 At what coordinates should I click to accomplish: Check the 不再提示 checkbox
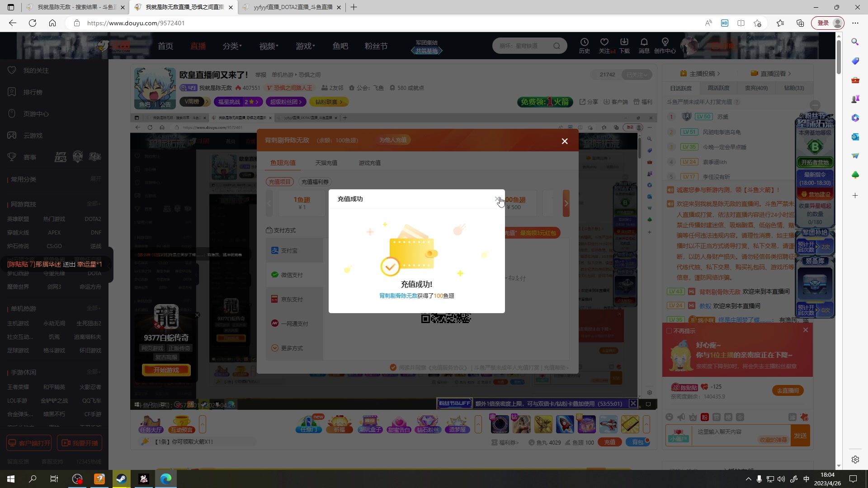[x=669, y=331]
